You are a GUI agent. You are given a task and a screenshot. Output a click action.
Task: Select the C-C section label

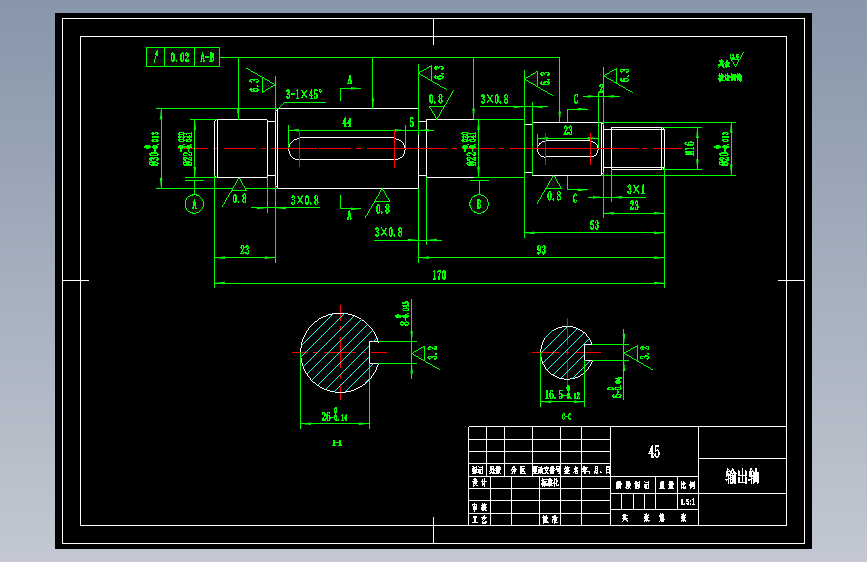point(566,417)
